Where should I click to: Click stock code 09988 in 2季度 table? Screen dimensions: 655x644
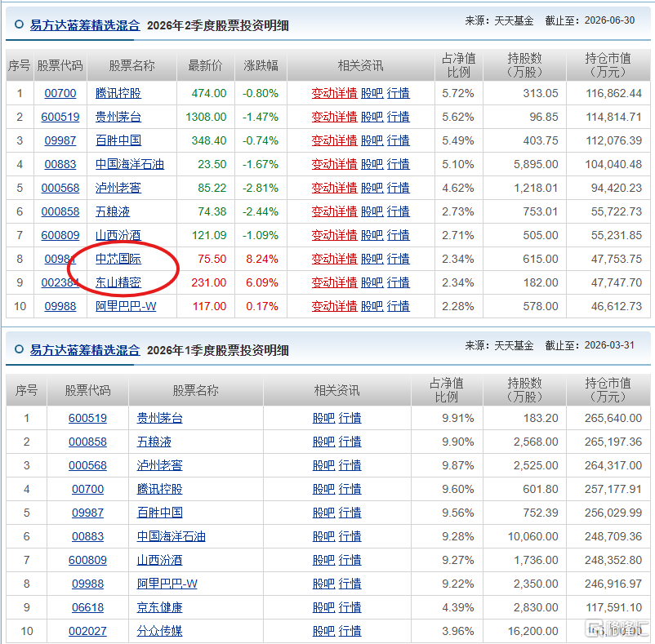60,306
